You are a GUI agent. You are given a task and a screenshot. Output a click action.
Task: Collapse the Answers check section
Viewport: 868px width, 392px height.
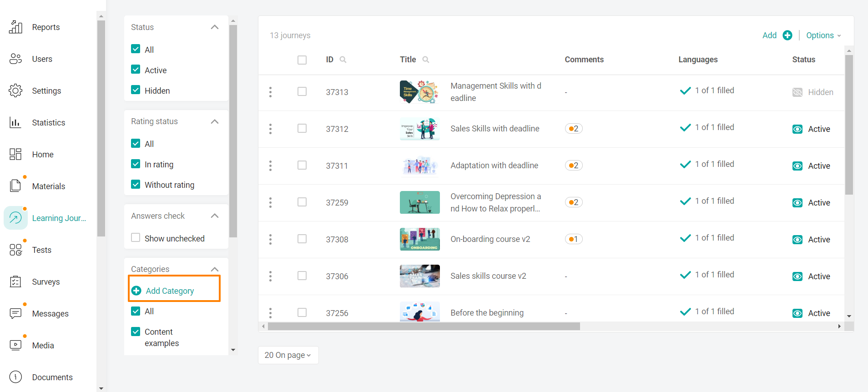(215, 216)
